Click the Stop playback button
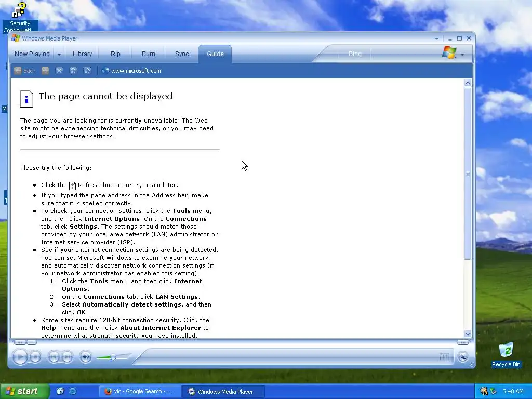The height and width of the screenshot is (399, 532). tap(35, 356)
